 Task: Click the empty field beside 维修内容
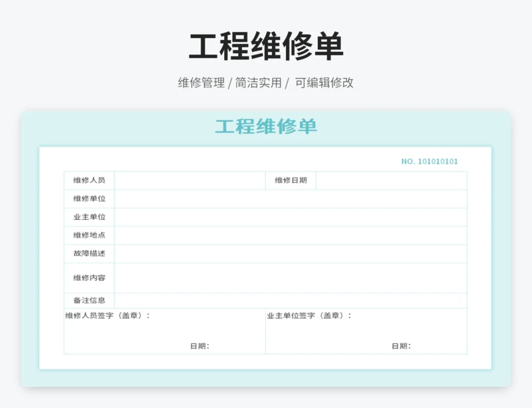(x=291, y=278)
